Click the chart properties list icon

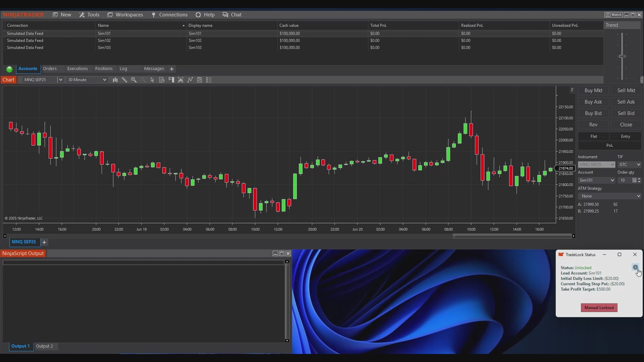(209, 80)
